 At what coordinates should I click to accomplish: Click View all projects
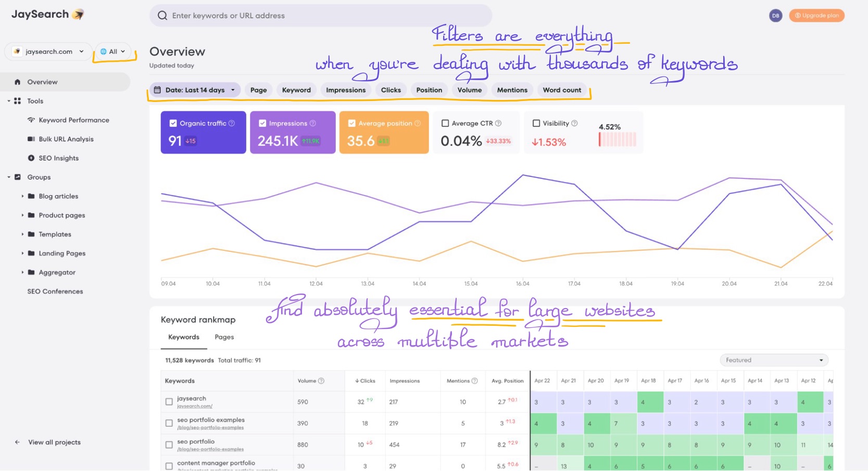pos(54,442)
